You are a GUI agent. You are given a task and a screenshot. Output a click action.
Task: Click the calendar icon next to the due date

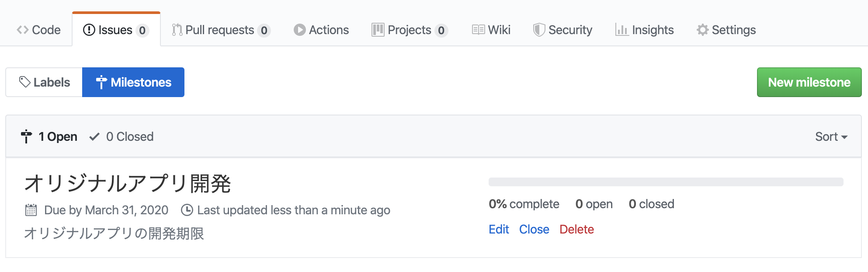(30, 210)
